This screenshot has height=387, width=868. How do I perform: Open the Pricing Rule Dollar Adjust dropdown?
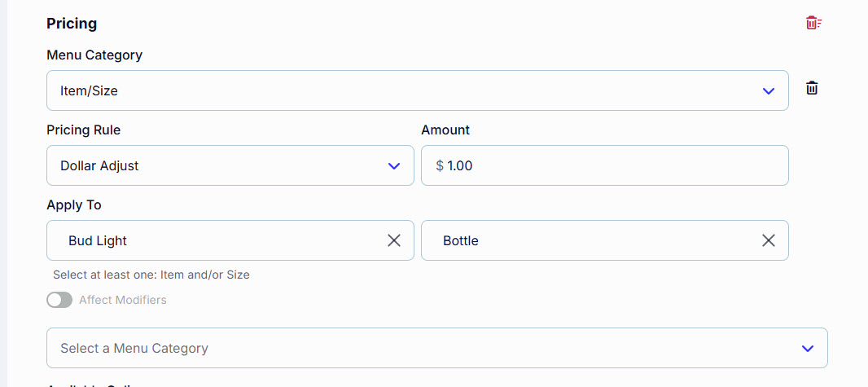click(230, 165)
